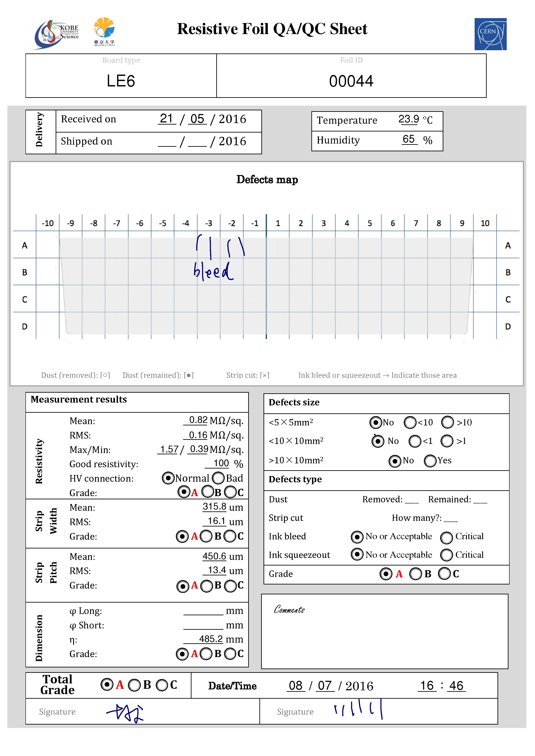Select Dimension grade C

click(230, 654)
